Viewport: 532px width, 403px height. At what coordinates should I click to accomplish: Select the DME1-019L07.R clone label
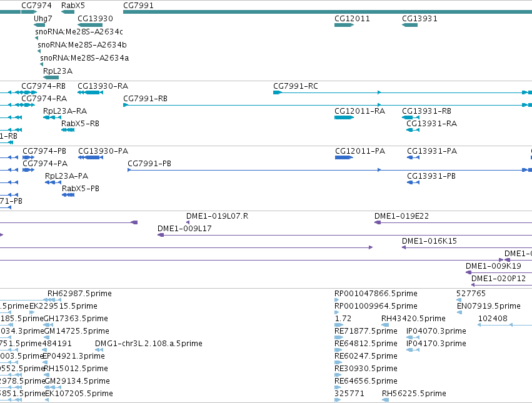[x=217, y=216]
